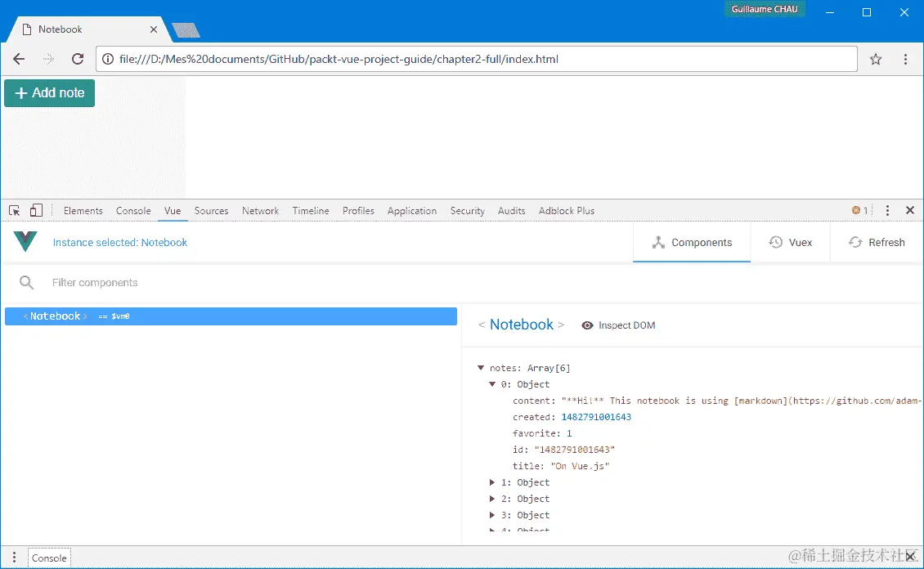The width and height of the screenshot is (924, 569).
Task: Click the Guillaume CHAU profile button
Action: click(x=765, y=9)
